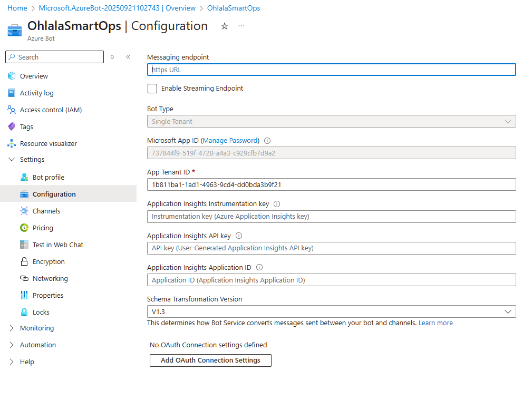Open Test in Web Chat menu item
532x400 pixels.
[x=57, y=245]
